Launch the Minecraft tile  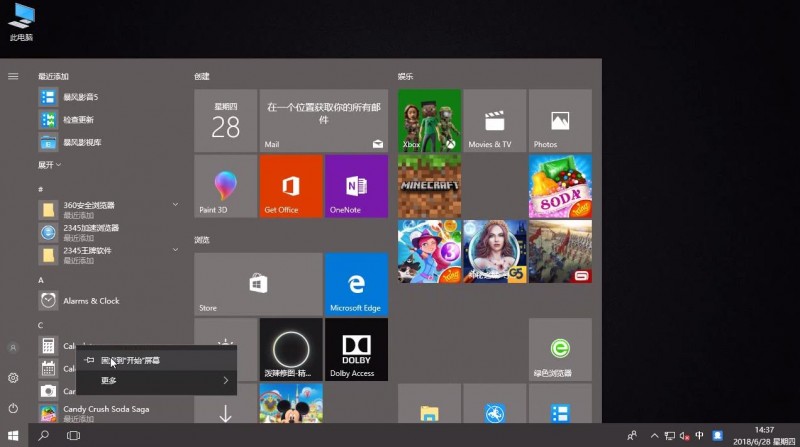(429, 186)
